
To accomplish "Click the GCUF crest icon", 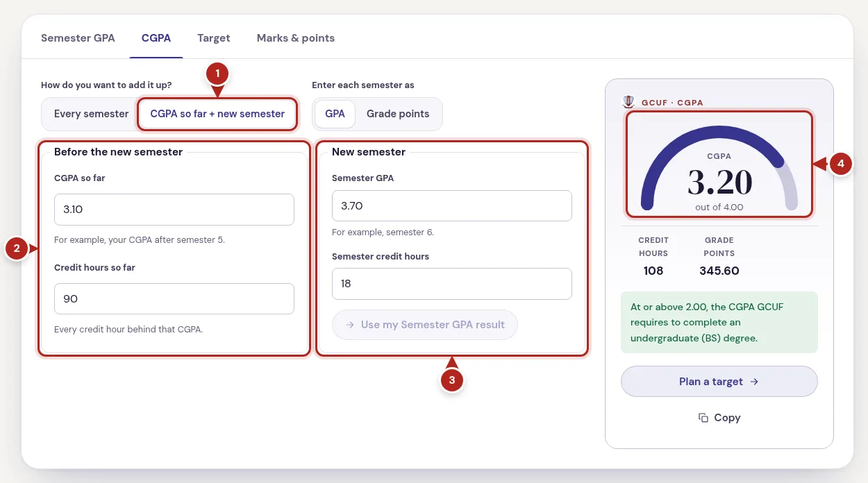I will (628, 102).
